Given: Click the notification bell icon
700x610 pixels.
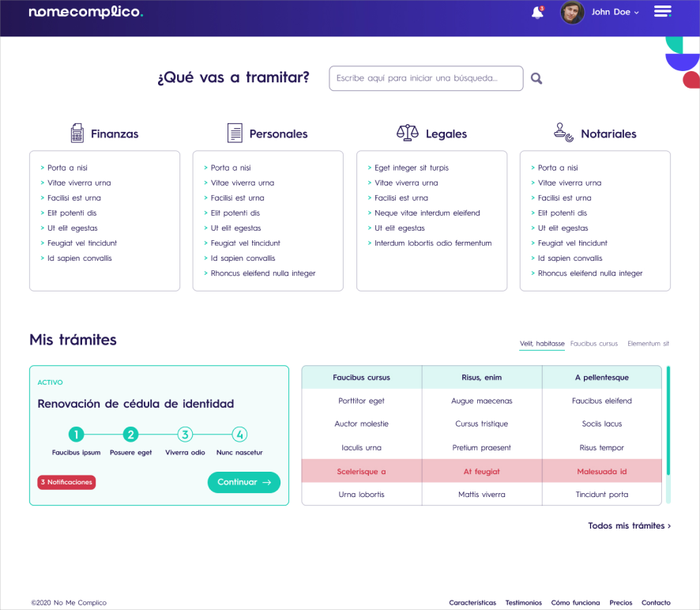Looking at the screenshot, I should tap(537, 13).
